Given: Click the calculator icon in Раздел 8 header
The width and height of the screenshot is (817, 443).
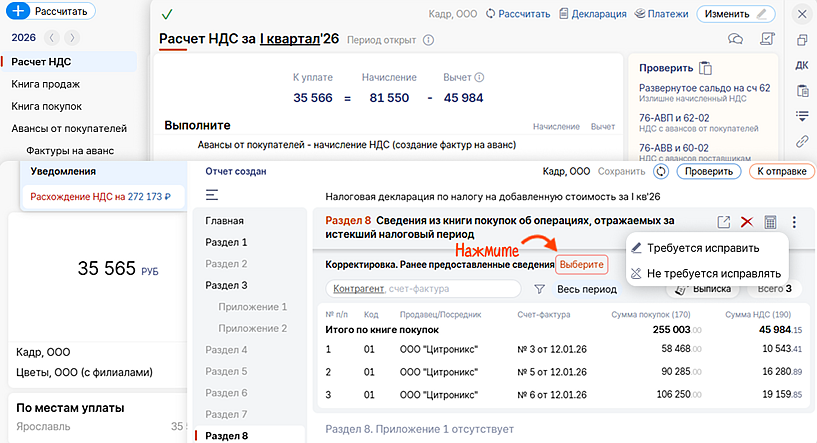Looking at the screenshot, I should [770, 222].
